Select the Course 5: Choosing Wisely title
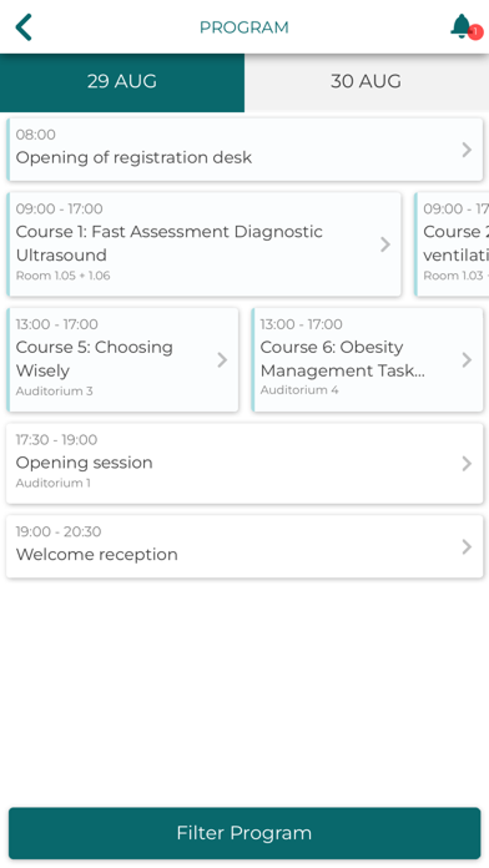 point(94,359)
